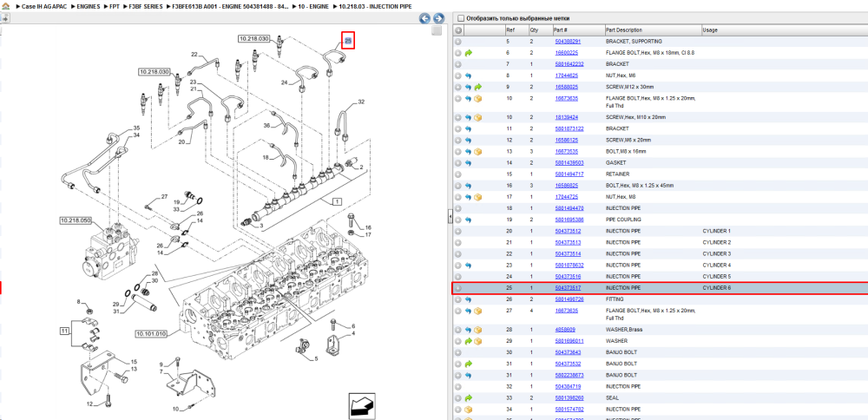
Task: Click blue arrow for PIPE COUPLING row
Action: click(469, 220)
